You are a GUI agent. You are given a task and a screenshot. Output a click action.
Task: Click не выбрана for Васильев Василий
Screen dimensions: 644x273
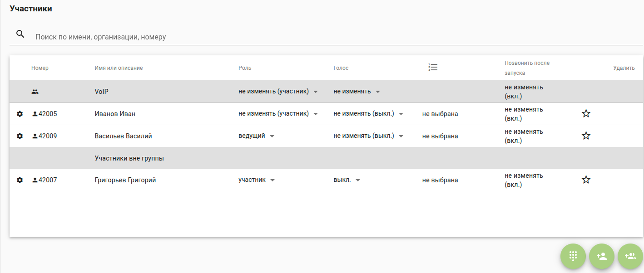[x=440, y=136]
